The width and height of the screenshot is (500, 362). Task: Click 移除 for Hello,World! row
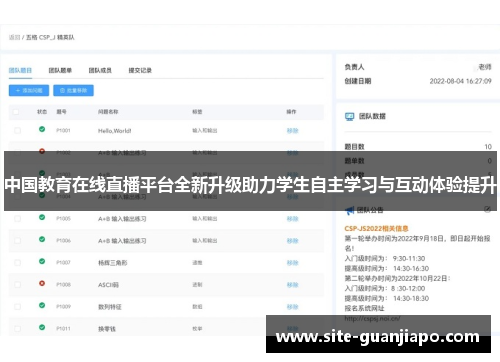point(292,131)
